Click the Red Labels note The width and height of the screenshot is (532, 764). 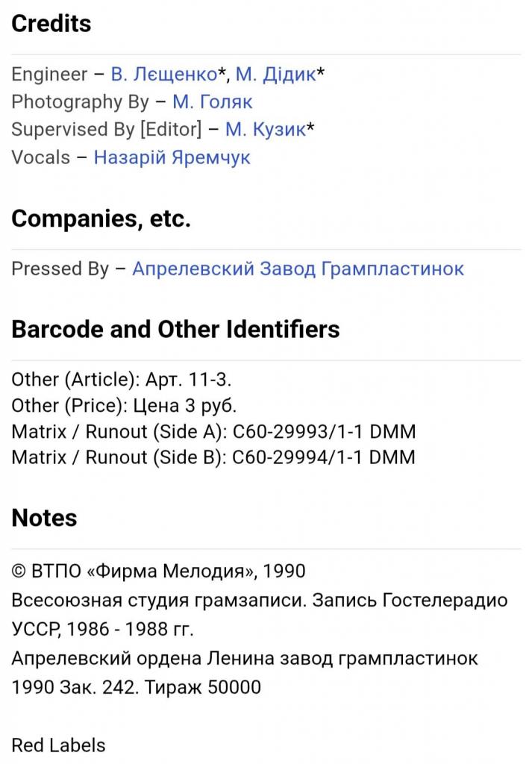(58, 745)
